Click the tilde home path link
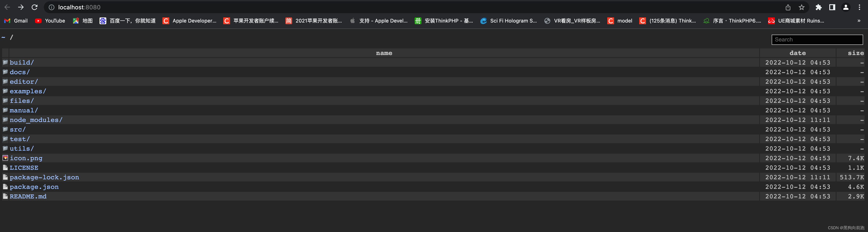 3,37
